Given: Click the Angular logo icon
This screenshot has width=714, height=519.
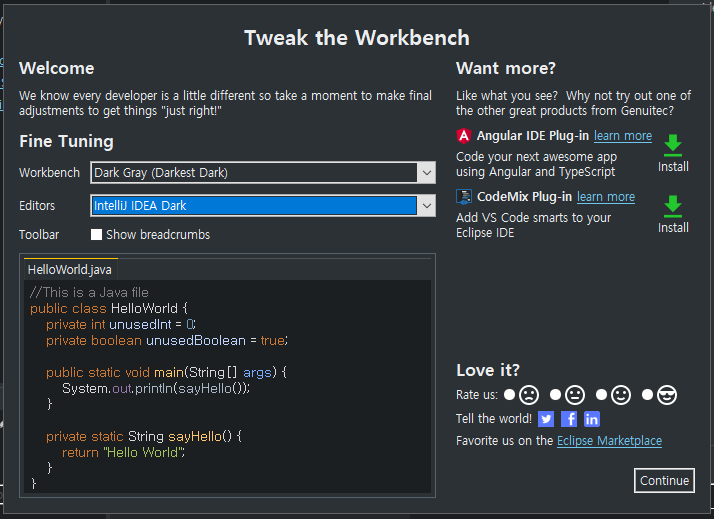Looking at the screenshot, I should (464, 136).
